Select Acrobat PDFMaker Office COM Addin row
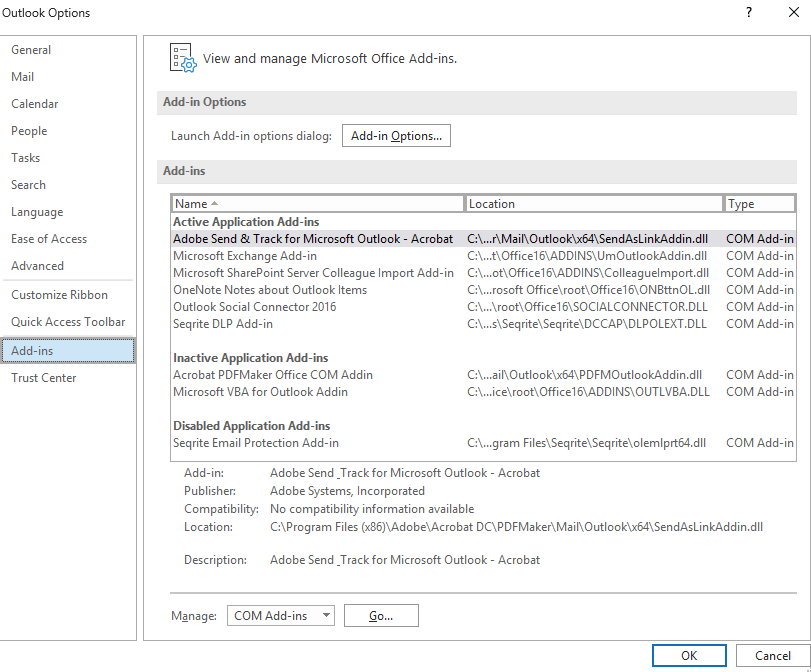811x672 pixels. pyautogui.click(x=273, y=375)
